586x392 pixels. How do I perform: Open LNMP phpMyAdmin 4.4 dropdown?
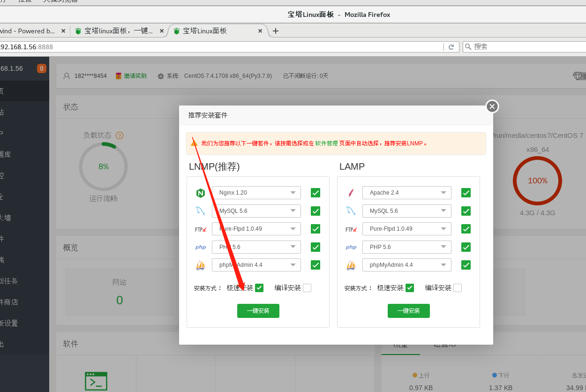pyautogui.click(x=256, y=265)
